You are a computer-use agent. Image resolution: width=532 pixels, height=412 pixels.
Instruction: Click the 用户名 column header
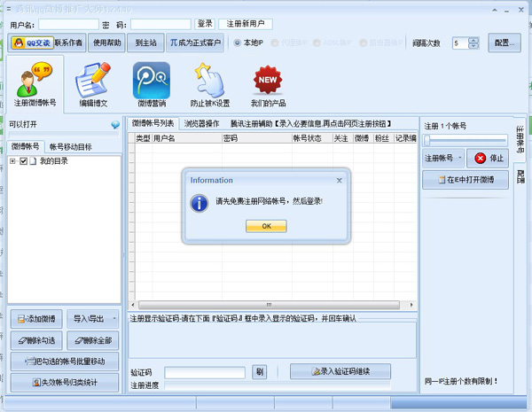pyautogui.click(x=187, y=138)
